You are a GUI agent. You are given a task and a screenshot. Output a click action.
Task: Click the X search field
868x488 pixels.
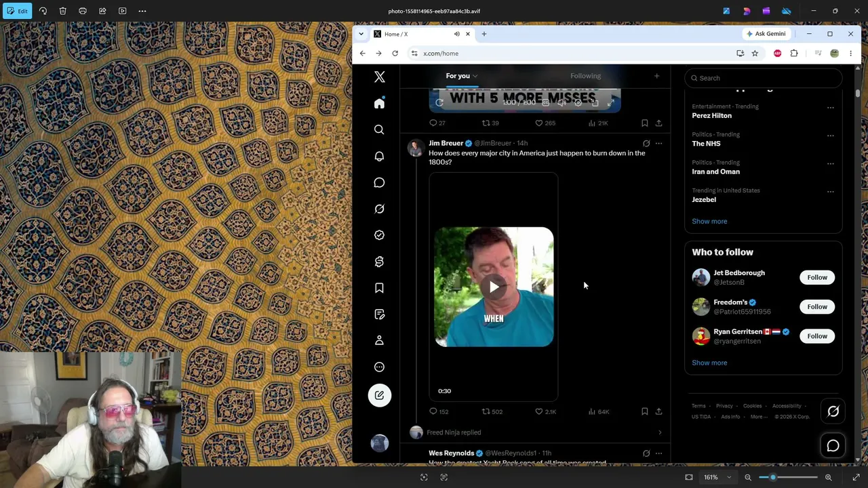tap(764, 78)
